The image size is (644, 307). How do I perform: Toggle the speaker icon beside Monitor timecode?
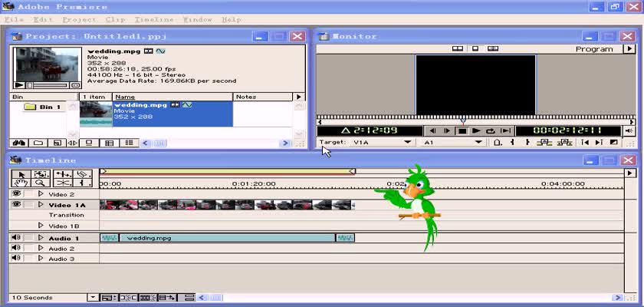click(x=629, y=130)
